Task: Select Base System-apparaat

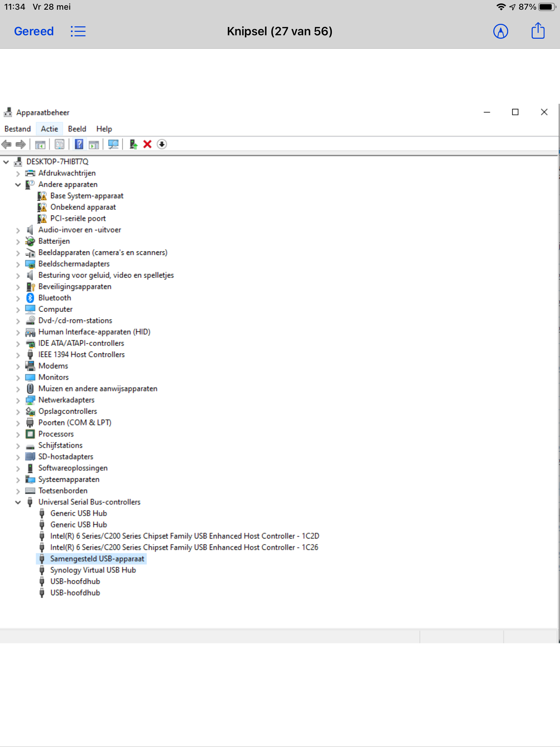Action: coord(87,196)
